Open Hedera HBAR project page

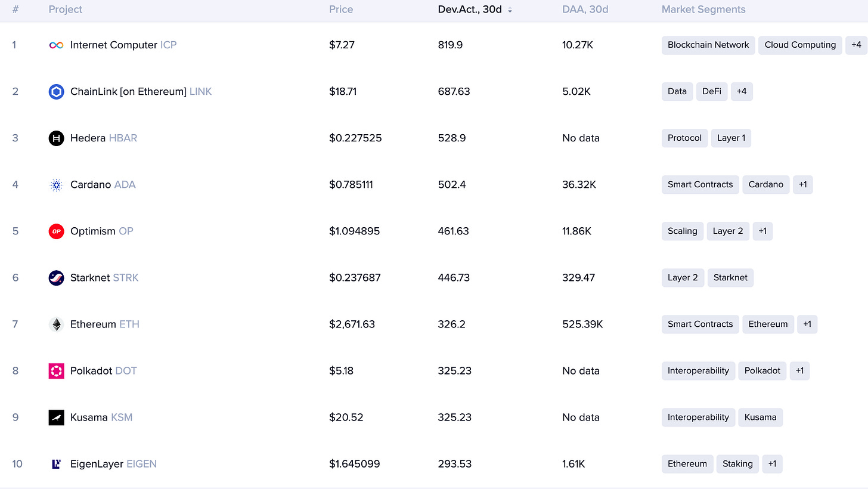[104, 138]
